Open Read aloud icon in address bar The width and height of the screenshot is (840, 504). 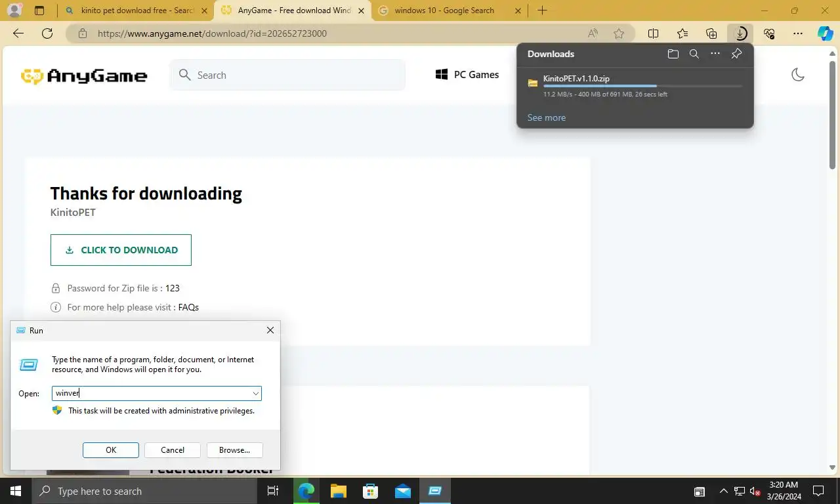593,33
